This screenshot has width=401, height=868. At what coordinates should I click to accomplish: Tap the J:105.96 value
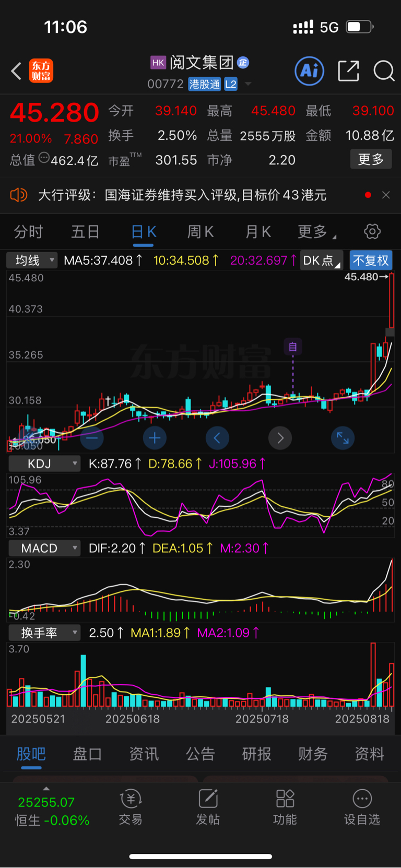[237, 463]
